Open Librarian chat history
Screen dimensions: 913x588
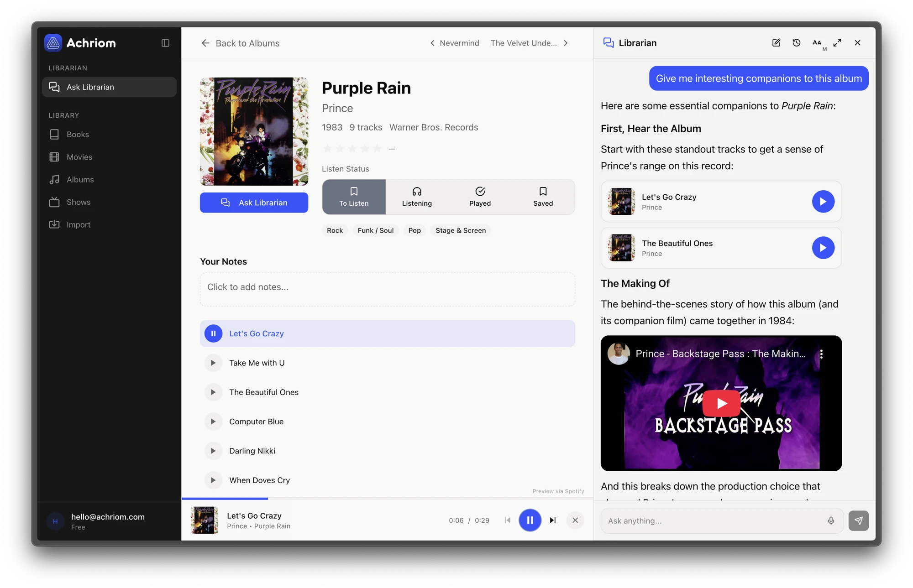tap(796, 43)
